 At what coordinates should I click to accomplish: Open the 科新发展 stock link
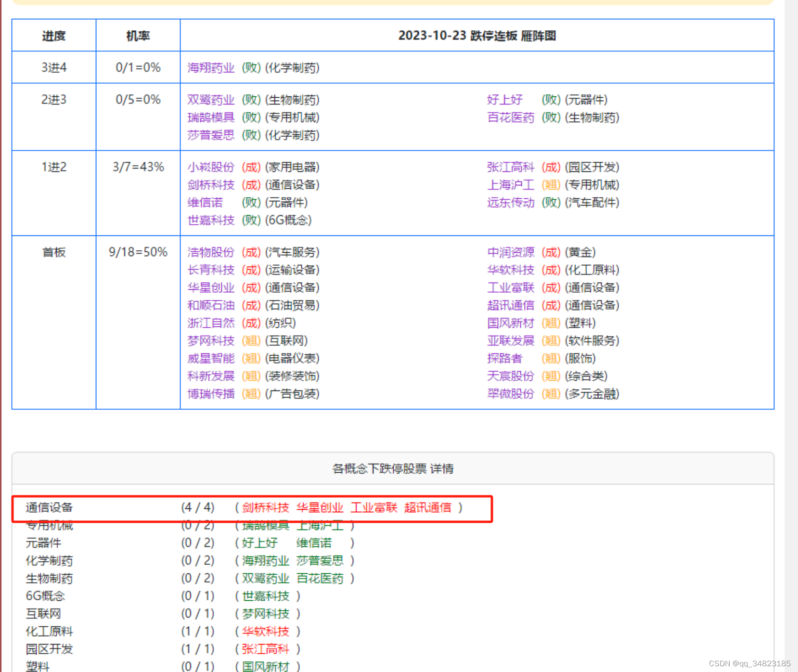point(211,376)
